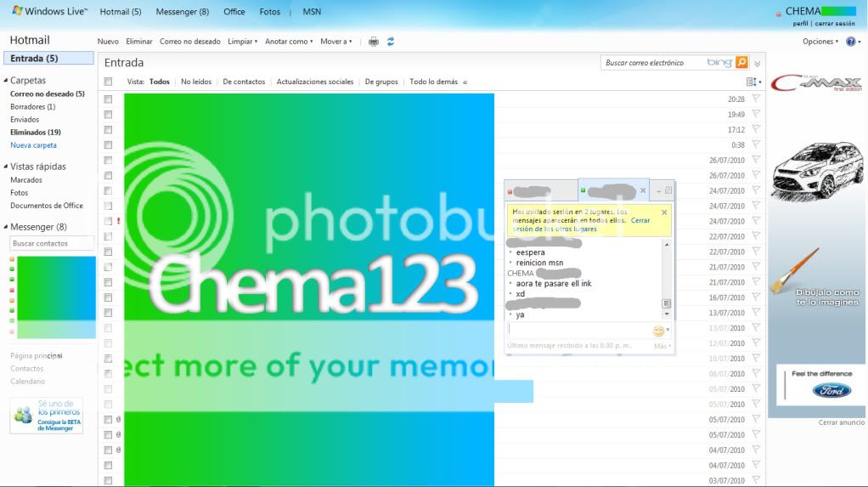Collapse the Carpetas section
This screenshot has height=487, width=868.
[x=6, y=81]
